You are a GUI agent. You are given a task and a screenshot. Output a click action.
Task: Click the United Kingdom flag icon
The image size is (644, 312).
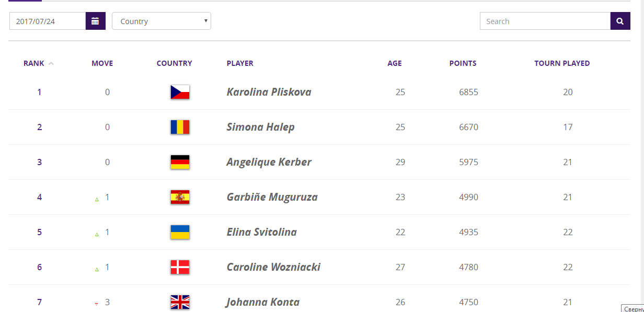(x=180, y=302)
